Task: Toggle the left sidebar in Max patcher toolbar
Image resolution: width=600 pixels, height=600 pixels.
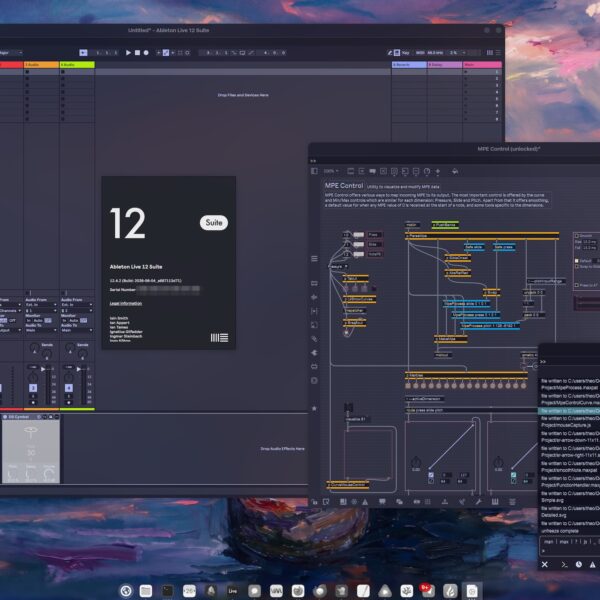Action: click(314, 171)
